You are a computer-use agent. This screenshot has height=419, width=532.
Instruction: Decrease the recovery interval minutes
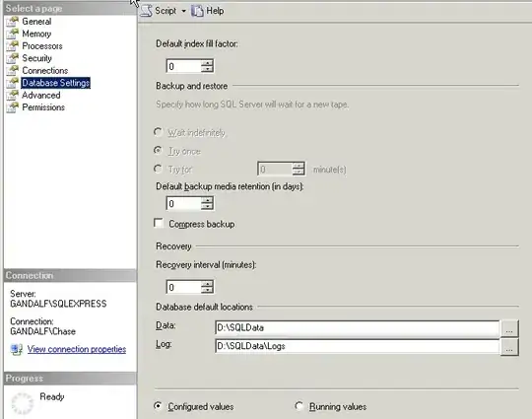207,290
